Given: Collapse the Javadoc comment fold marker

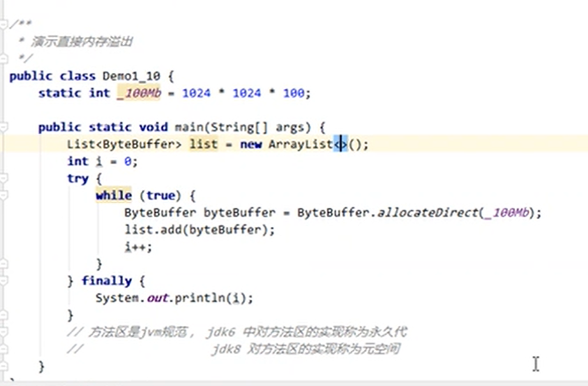Looking at the screenshot, I should click(3, 25).
